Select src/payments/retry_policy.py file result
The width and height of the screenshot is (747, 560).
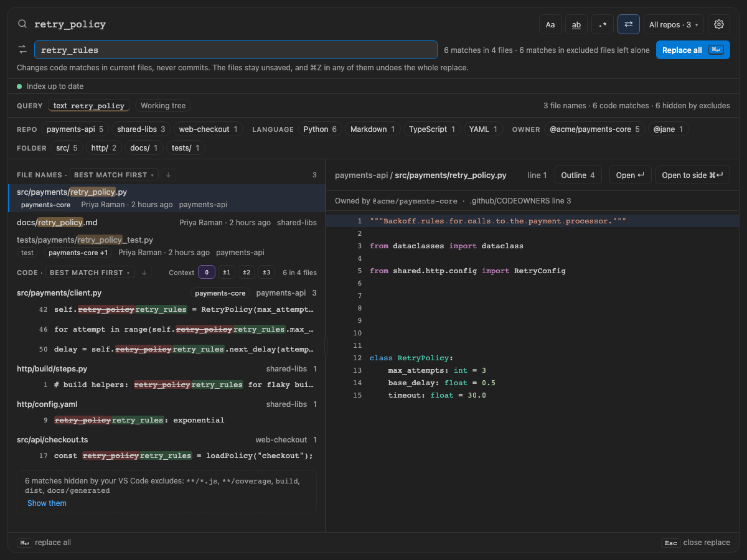click(166, 198)
